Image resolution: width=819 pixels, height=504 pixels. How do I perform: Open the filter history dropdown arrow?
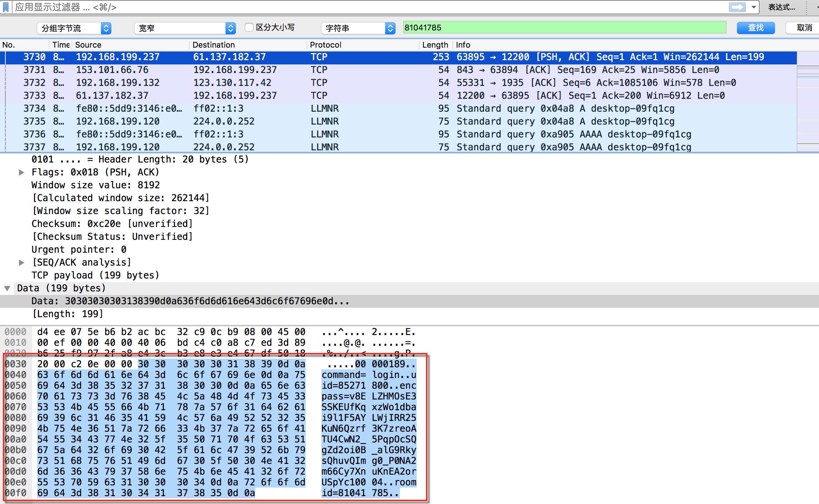pos(753,7)
